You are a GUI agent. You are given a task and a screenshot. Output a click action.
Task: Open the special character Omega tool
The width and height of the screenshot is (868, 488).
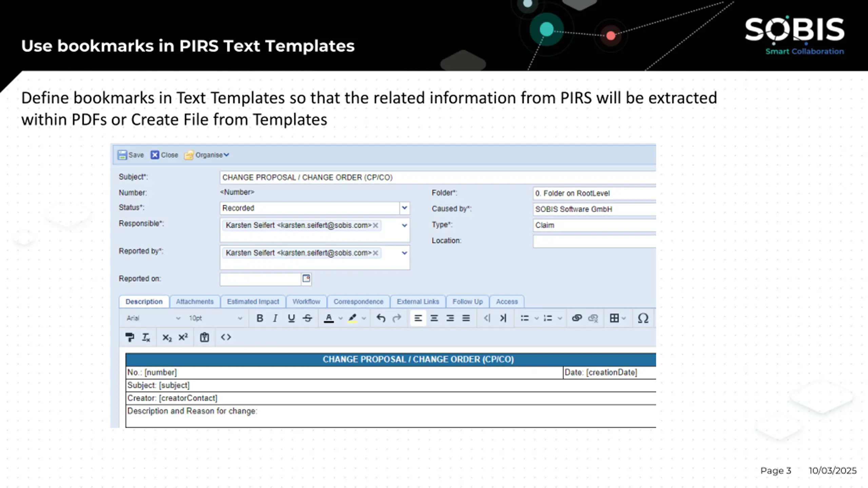click(643, 318)
